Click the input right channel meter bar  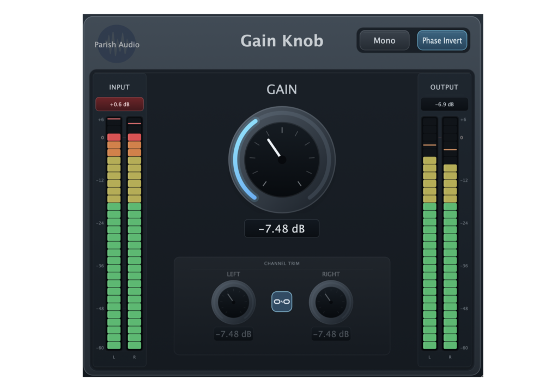click(x=135, y=234)
